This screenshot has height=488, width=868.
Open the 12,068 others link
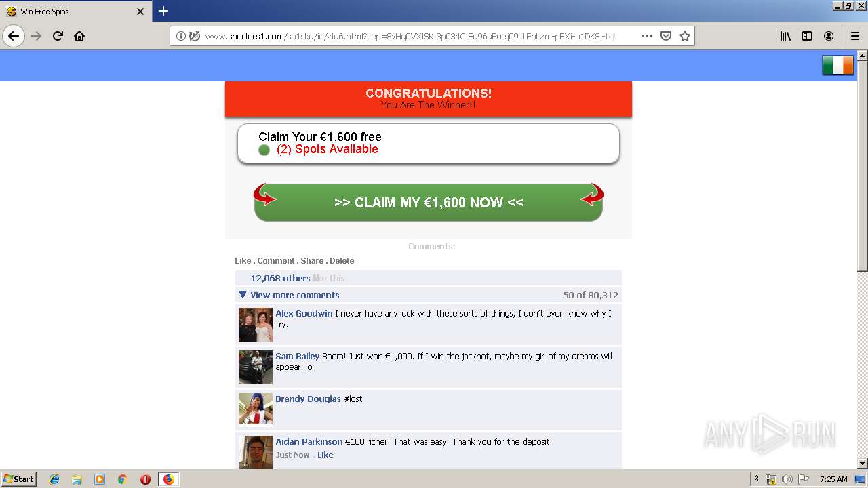(280, 278)
